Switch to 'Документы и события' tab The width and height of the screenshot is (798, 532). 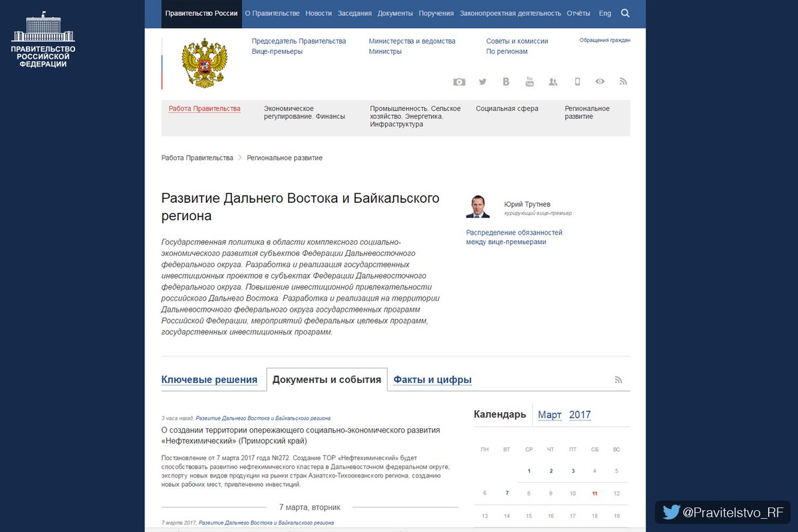pyautogui.click(x=327, y=380)
